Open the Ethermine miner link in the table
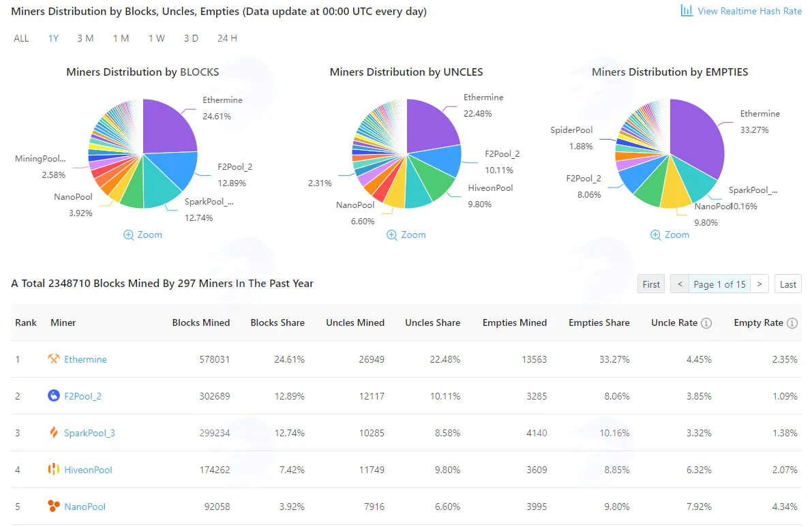Screen dimensions: 812x527 click(x=85, y=359)
